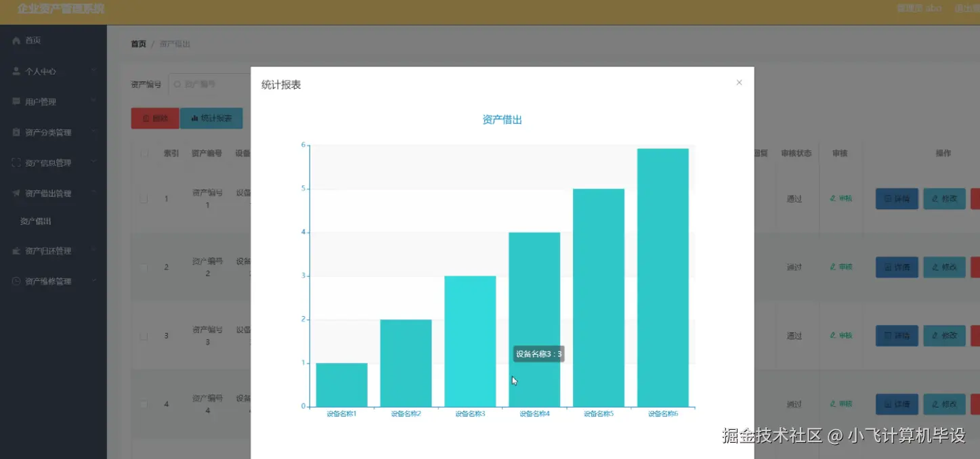Click 通过 status in row 1
This screenshot has height=459, width=980.
pyautogui.click(x=794, y=199)
